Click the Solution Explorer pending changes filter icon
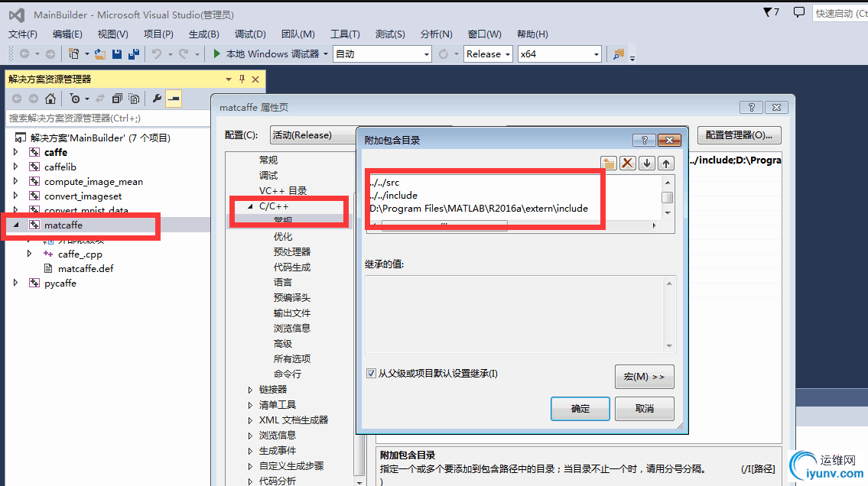This screenshot has height=486, width=868. 75,99
